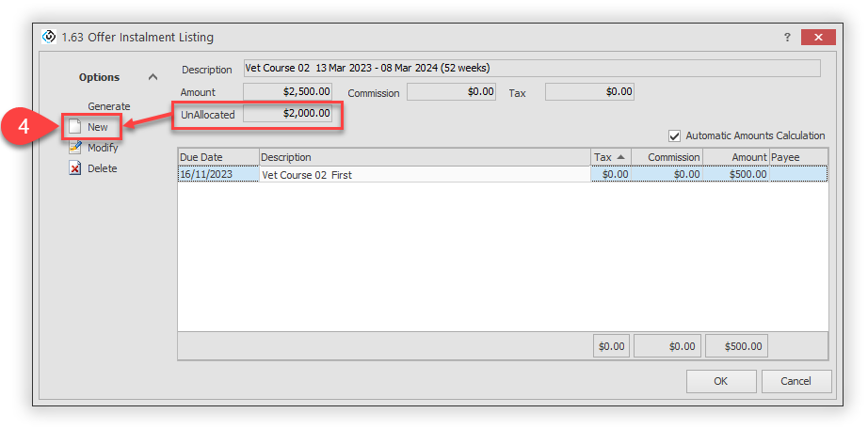Click the top Tax $0.00 field

pos(589,92)
